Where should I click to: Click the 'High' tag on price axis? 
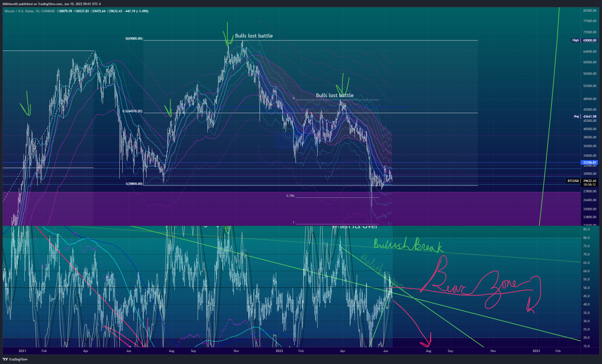click(575, 40)
